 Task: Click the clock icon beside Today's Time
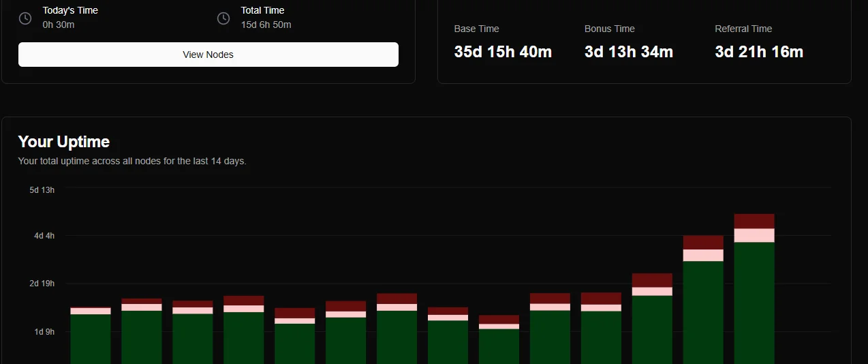25,18
